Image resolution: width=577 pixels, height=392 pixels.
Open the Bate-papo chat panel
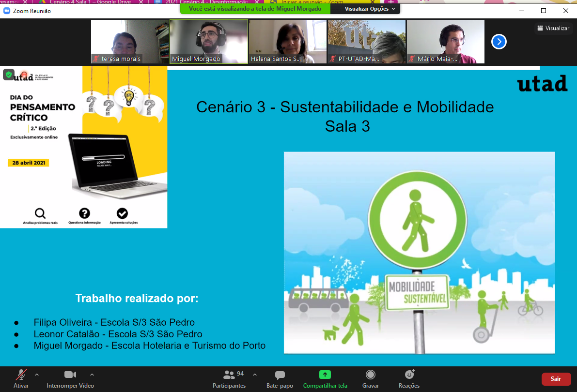coord(280,379)
